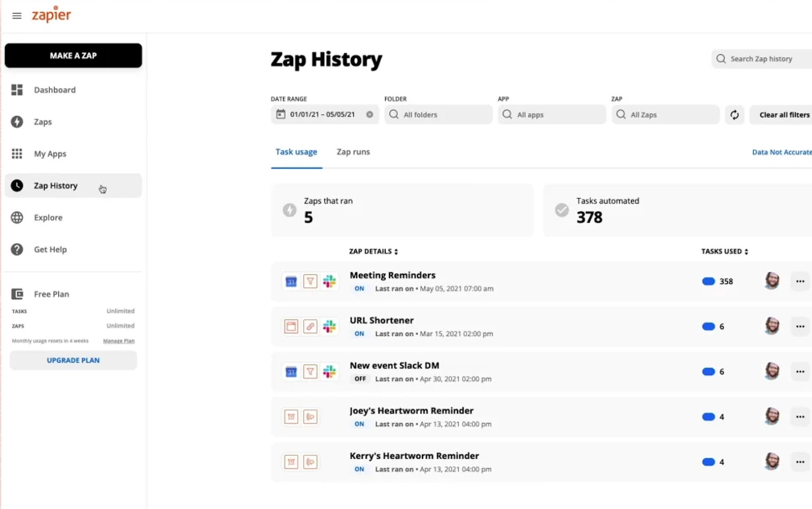Click filter icon in New event Slack DM row
The height and width of the screenshot is (509, 812).
pyautogui.click(x=310, y=372)
